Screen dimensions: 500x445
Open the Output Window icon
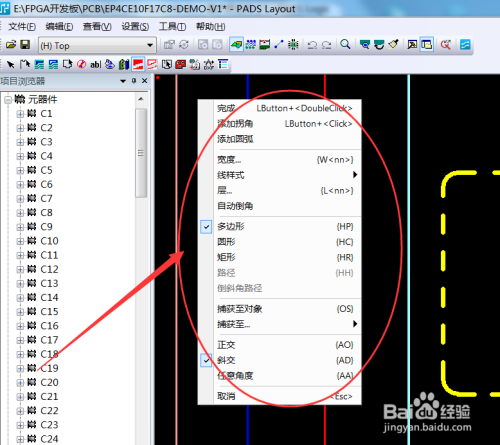click(412, 45)
